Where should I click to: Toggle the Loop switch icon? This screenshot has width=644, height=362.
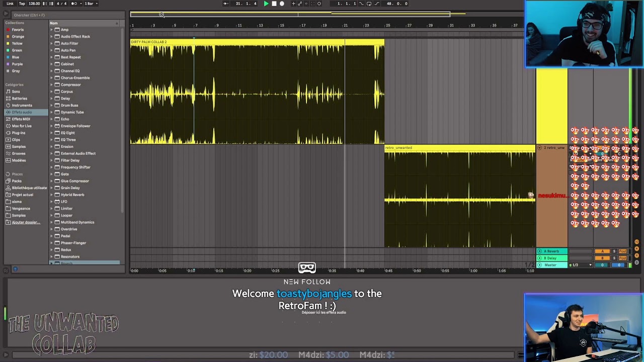tap(369, 4)
